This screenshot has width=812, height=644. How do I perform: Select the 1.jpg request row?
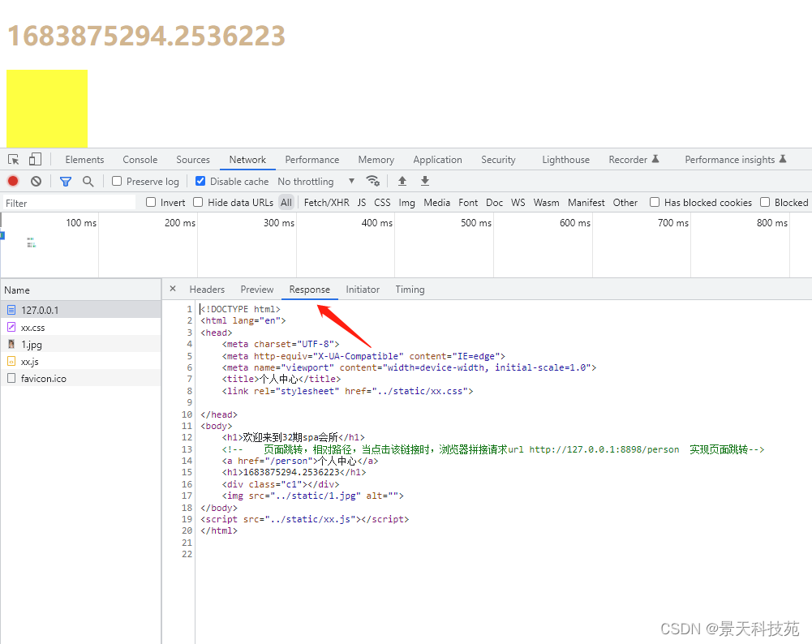point(81,344)
